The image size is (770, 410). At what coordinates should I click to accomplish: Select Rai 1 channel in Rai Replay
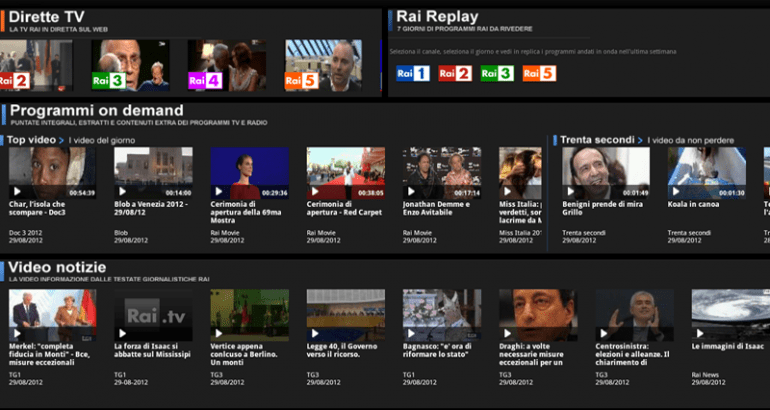click(x=413, y=74)
